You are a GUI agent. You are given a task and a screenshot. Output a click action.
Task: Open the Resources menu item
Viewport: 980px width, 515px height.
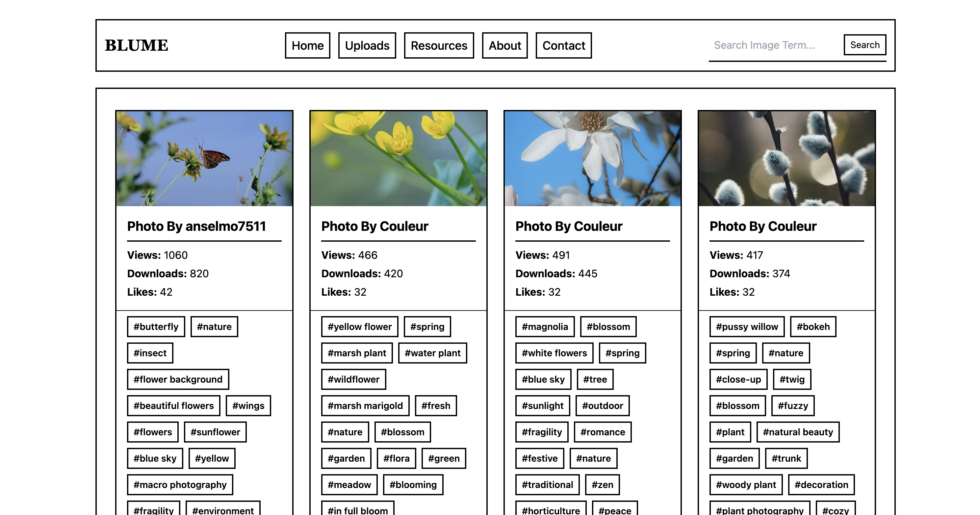[x=439, y=45]
